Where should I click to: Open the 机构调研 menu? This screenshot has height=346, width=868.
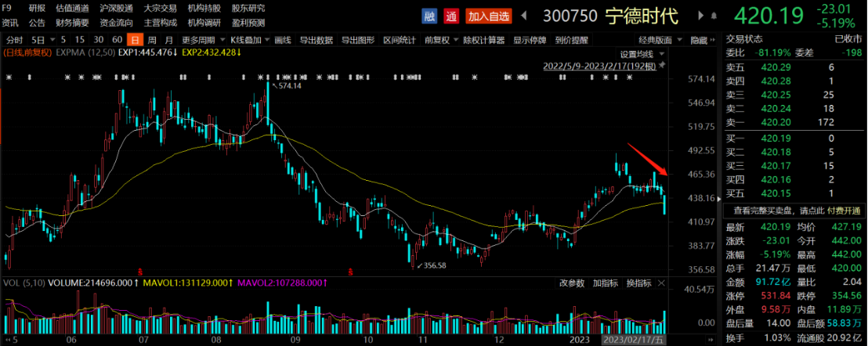pyautogui.click(x=204, y=23)
